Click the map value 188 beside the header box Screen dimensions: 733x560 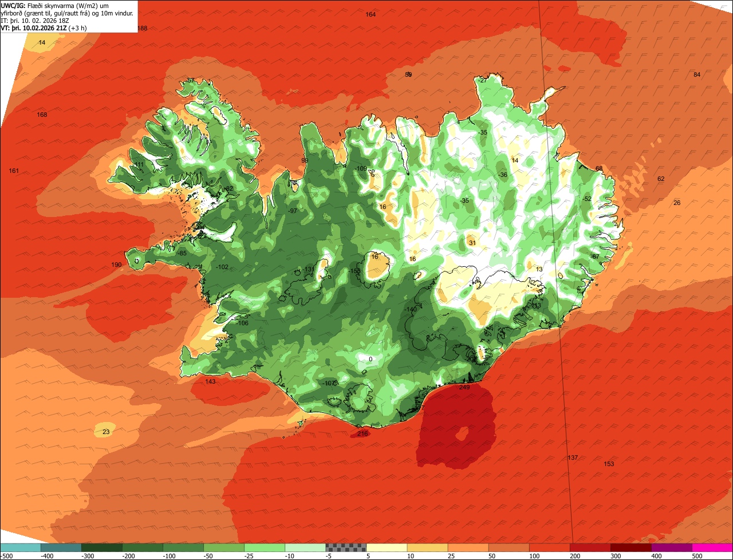(142, 28)
